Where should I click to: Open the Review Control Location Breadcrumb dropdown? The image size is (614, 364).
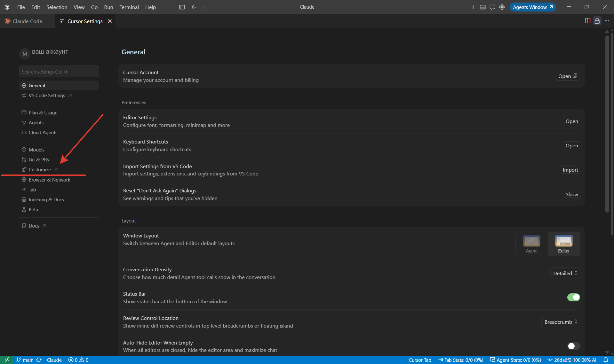[x=561, y=322]
